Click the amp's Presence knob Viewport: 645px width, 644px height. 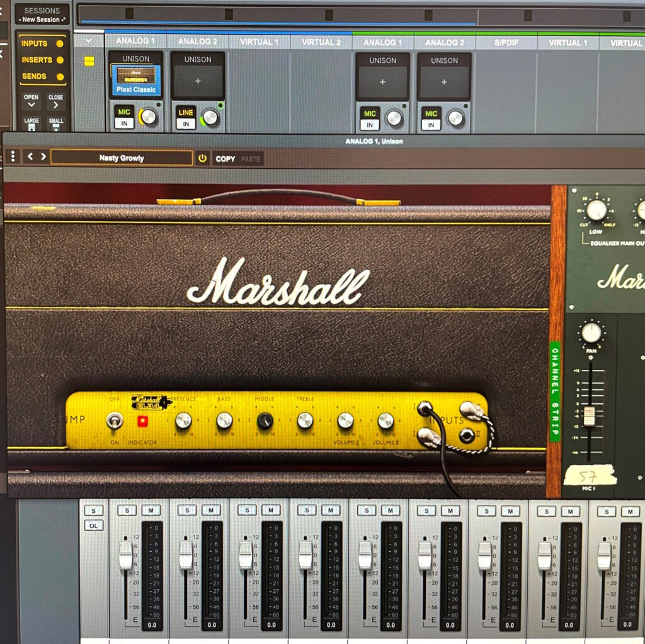[x=183, y=420]
